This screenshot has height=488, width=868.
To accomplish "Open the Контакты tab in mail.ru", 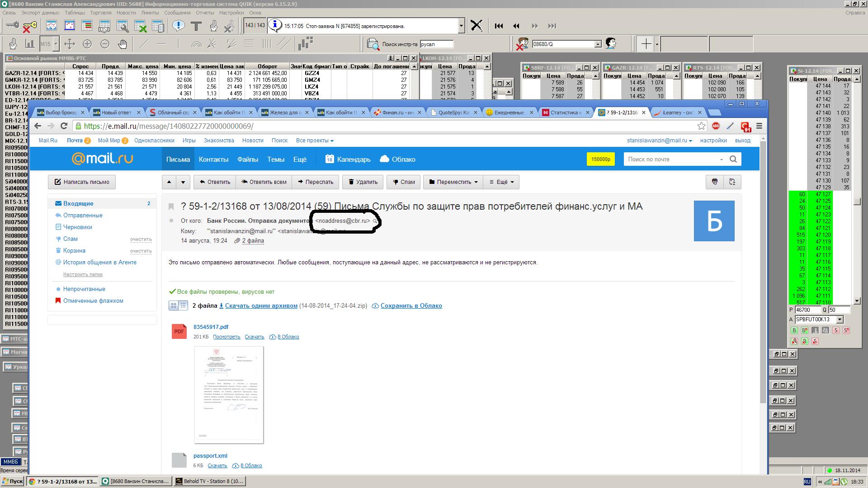I will point(213,160).
